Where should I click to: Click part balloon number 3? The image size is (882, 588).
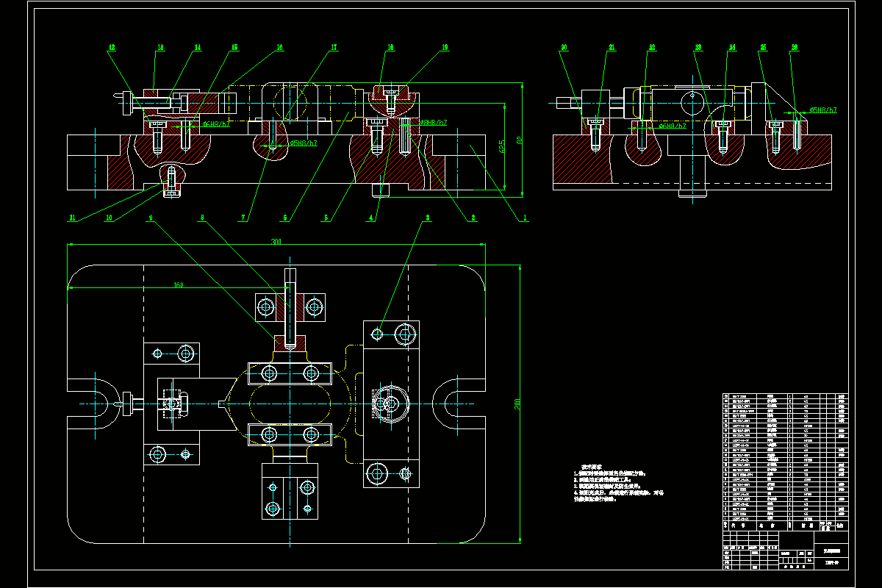click(427, 218)
